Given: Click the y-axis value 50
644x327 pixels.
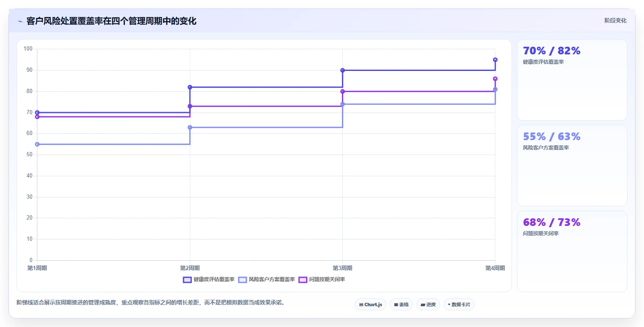Looking at the screenshot, I should click(29, 155).
